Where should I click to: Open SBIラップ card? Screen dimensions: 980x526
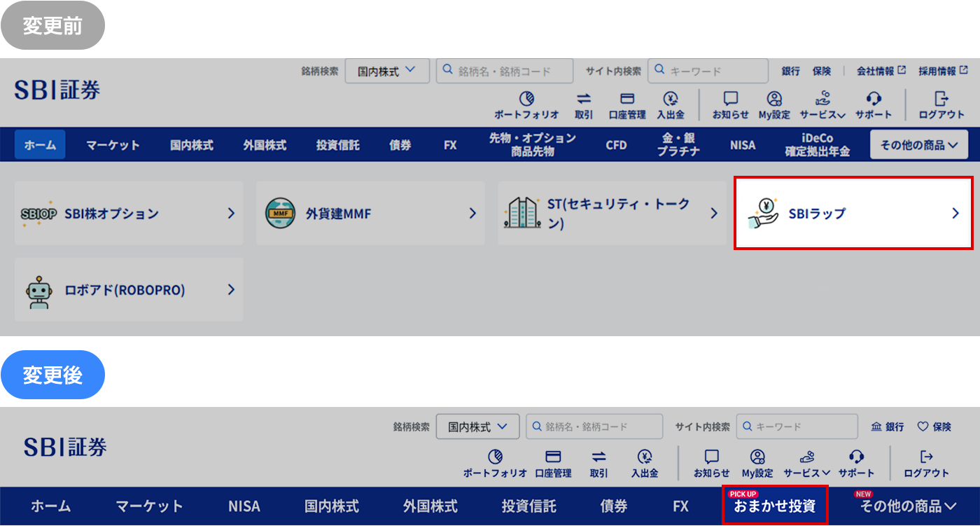click(853, 213)
